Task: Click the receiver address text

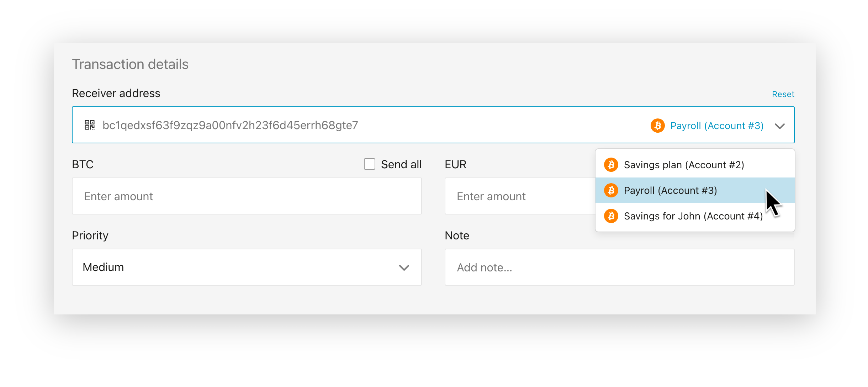Action: click(230, 125)
